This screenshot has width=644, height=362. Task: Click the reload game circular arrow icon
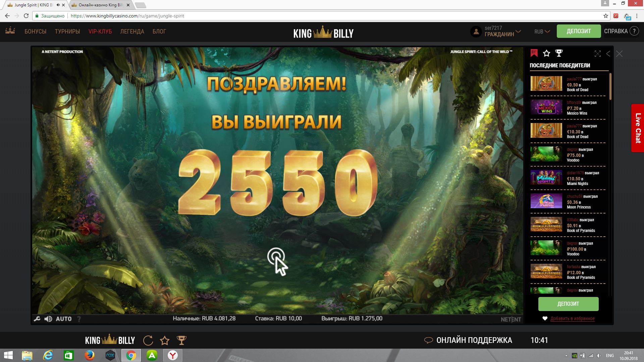pyautogui.click(x=148, y=341)
